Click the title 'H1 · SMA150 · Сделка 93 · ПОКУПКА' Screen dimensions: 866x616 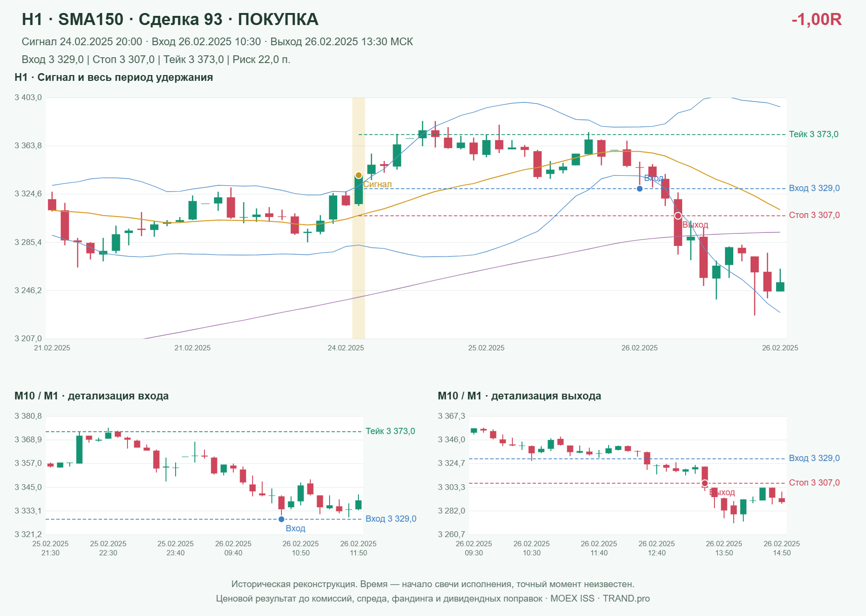[170, 19]
